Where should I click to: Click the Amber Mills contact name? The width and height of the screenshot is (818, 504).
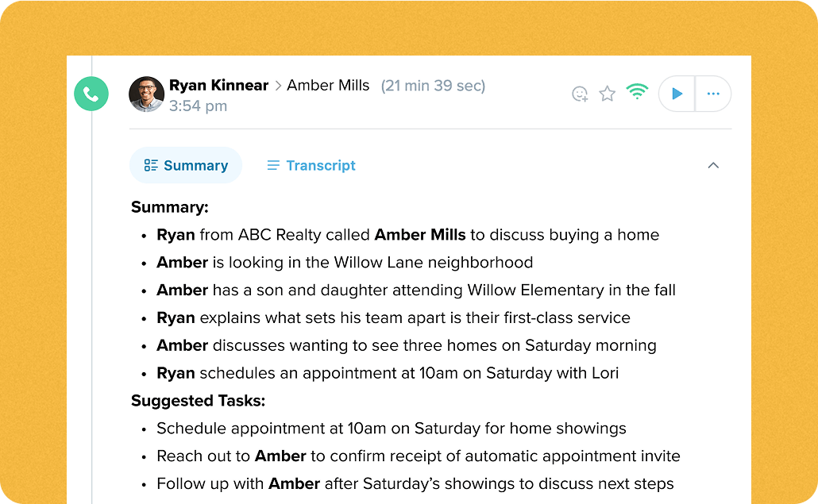point(328,85)
